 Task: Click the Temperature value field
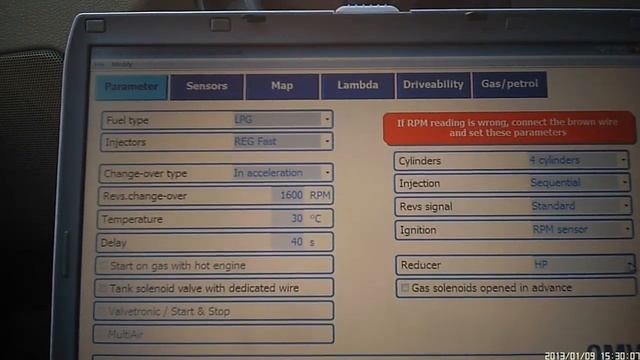287,219
